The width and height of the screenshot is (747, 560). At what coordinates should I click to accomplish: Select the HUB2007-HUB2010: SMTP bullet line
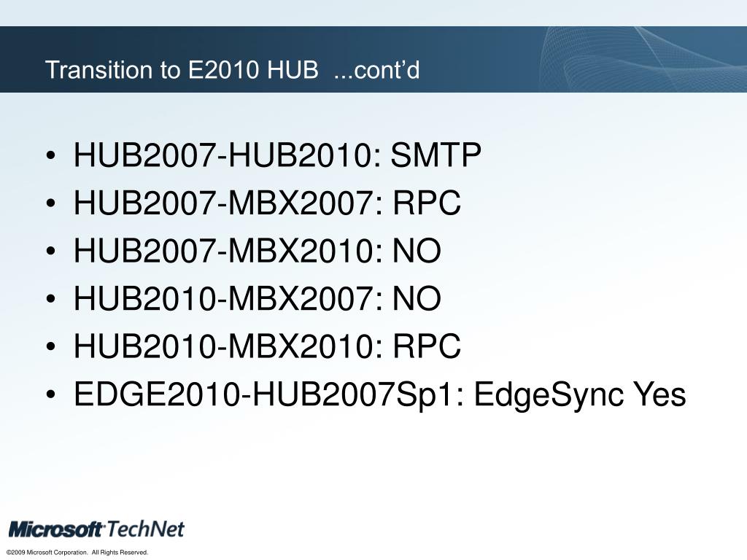[x=277, y=155]
